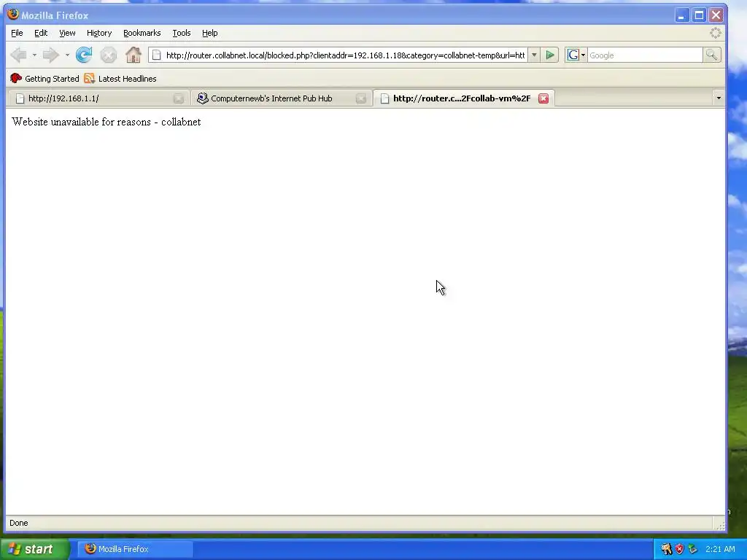This screenshot has height=560, width=747.
Task: Switch to Computernewb's Internet Pub Hub tab
Action: [281, 98]
